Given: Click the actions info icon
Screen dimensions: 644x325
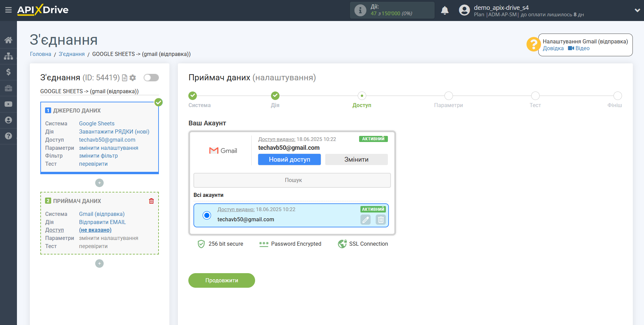Looking at the screenshot, I should click(360, 10).
